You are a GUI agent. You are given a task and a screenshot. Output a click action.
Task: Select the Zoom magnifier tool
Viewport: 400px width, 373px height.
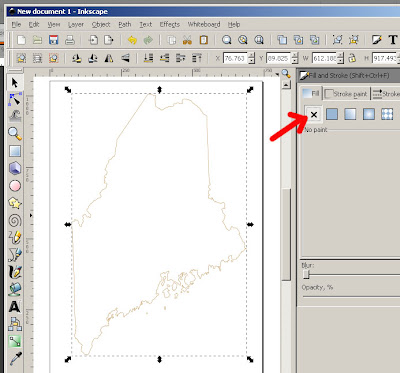point(15,133)
